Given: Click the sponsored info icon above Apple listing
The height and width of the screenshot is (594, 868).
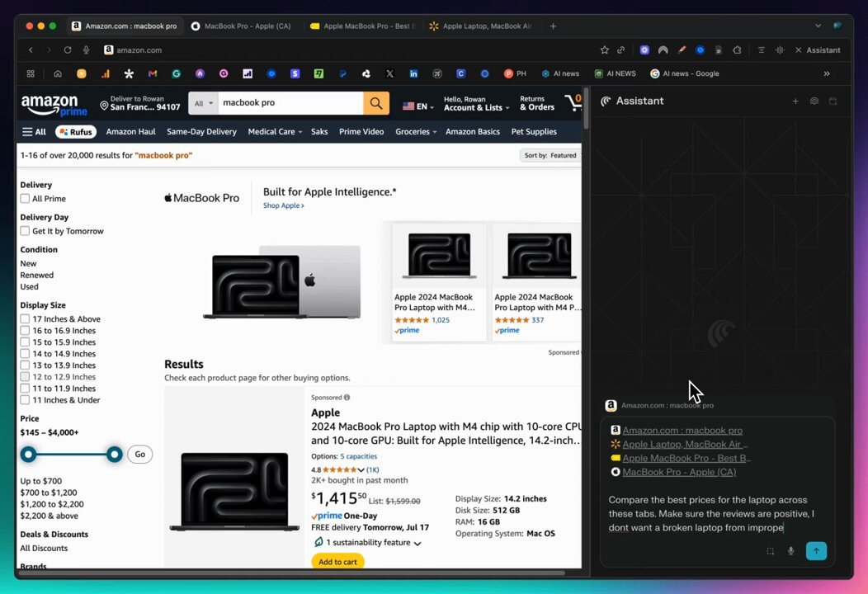Looking at the screenshot, I should click(x=347, y=398).
